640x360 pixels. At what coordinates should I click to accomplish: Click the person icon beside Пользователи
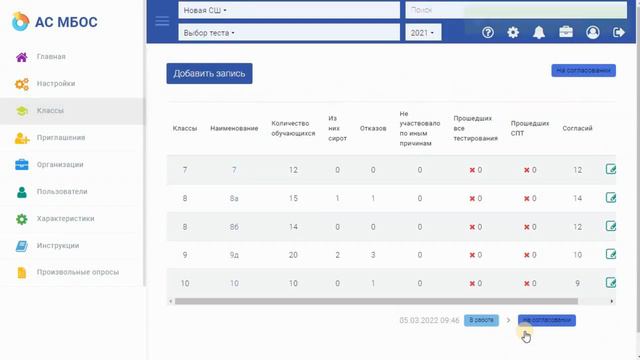pos(22,192)
